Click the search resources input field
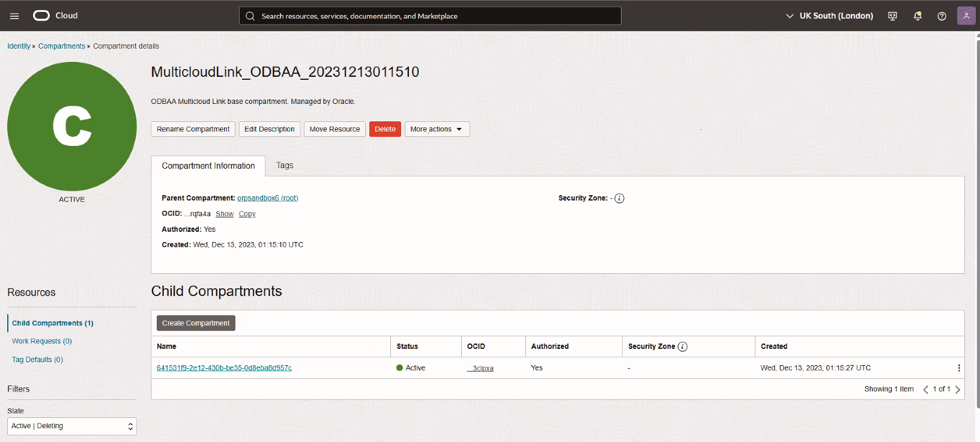Screen dimensions: 980x442 [430, 16]
